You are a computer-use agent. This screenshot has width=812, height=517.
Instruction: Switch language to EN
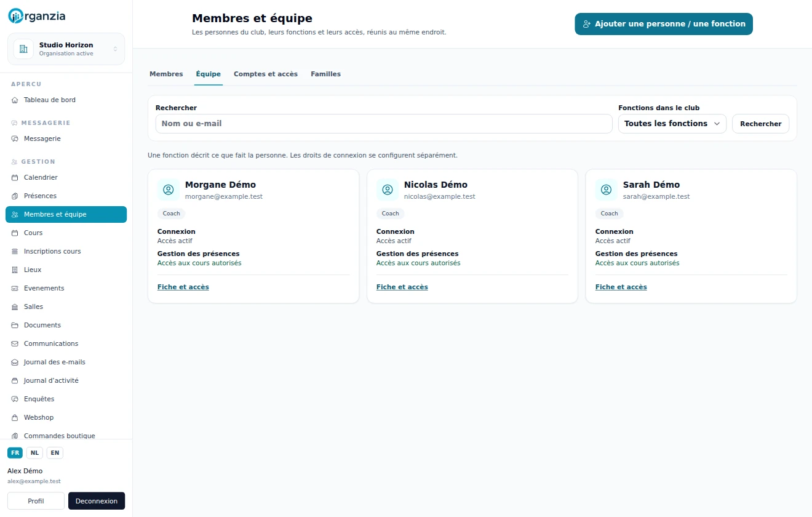55,453
